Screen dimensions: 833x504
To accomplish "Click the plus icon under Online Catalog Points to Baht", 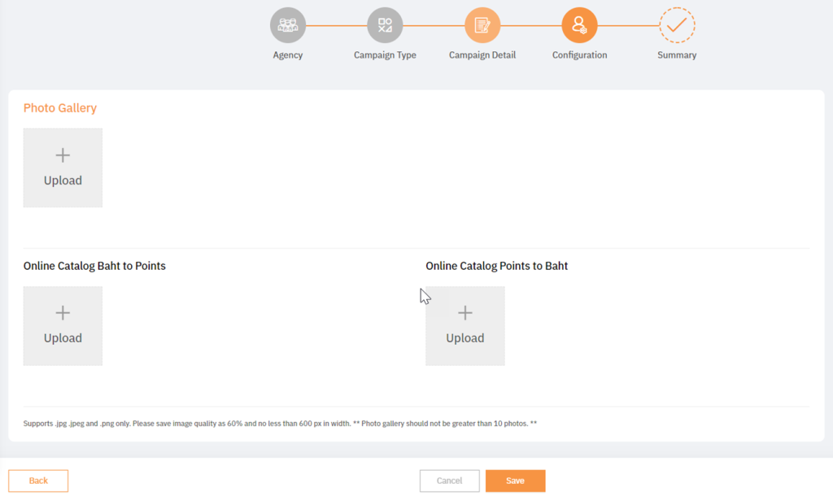I will click(x=464, y=312).
